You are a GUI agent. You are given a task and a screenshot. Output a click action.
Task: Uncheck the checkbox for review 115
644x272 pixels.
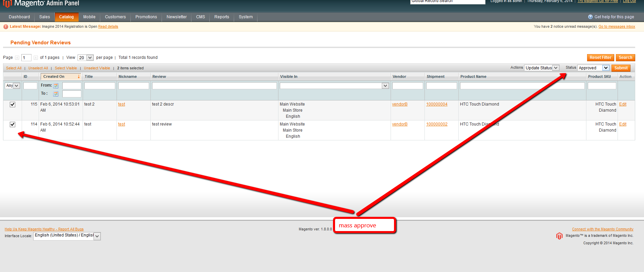click(x=13, y=105)
